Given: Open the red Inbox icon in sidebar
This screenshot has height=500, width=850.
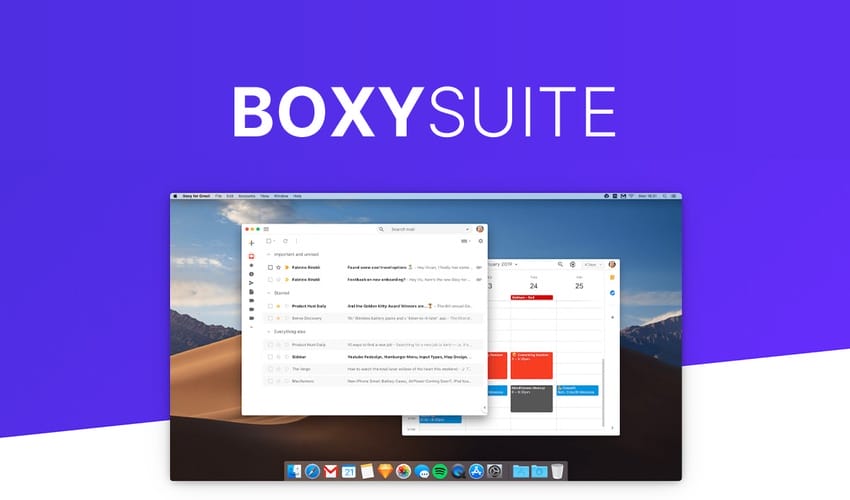Looking at the screenshot, I should (x=252, y=256).
